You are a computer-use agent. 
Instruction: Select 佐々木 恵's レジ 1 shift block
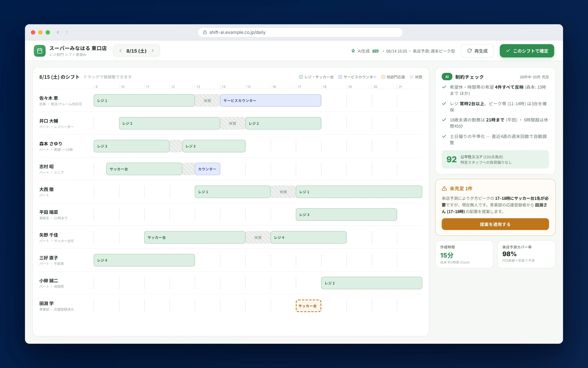click(144, 100)
